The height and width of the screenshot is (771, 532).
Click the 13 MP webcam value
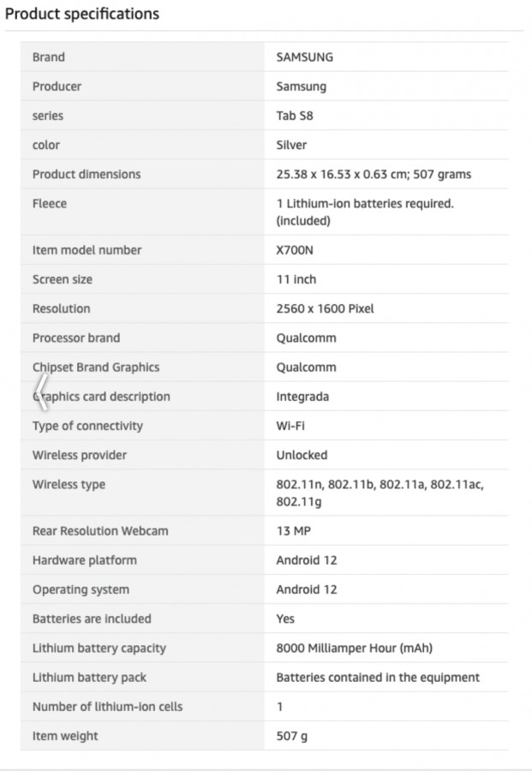293,531
